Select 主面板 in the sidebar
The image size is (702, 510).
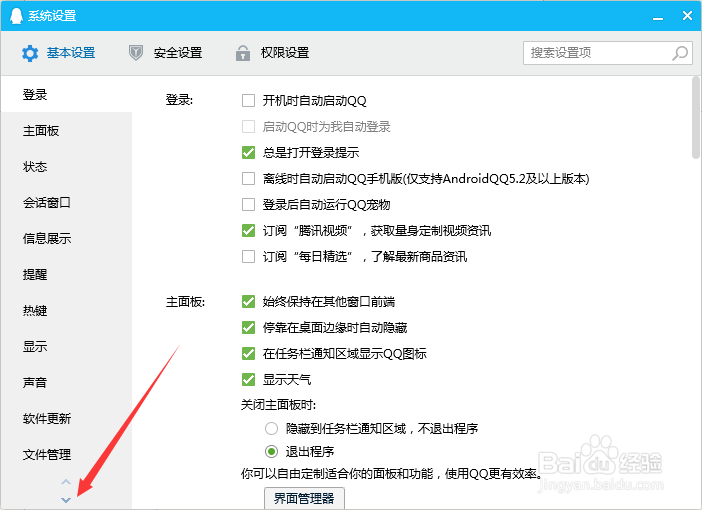tap(66, 131)
